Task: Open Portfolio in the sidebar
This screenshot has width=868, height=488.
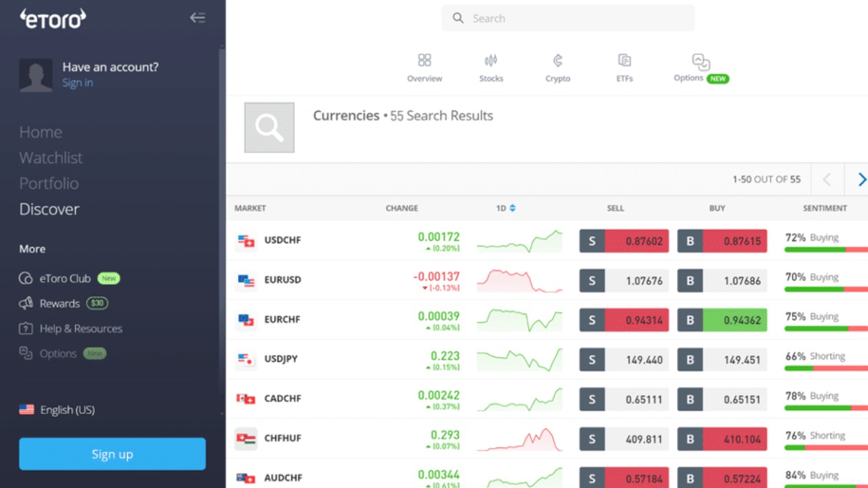Action: (49, 184)
